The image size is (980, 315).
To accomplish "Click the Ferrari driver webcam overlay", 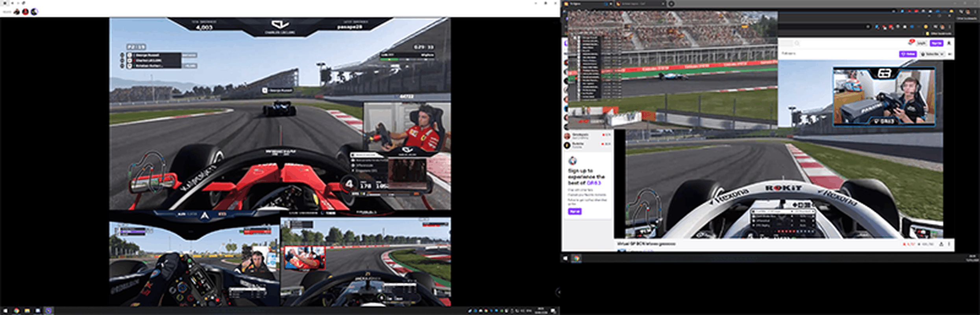I will click(x=407, y=127).
